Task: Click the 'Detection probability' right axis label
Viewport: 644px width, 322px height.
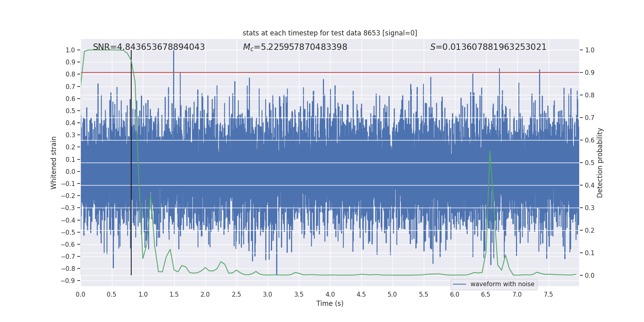Action: pyautogui.click(x=600, y=163)
